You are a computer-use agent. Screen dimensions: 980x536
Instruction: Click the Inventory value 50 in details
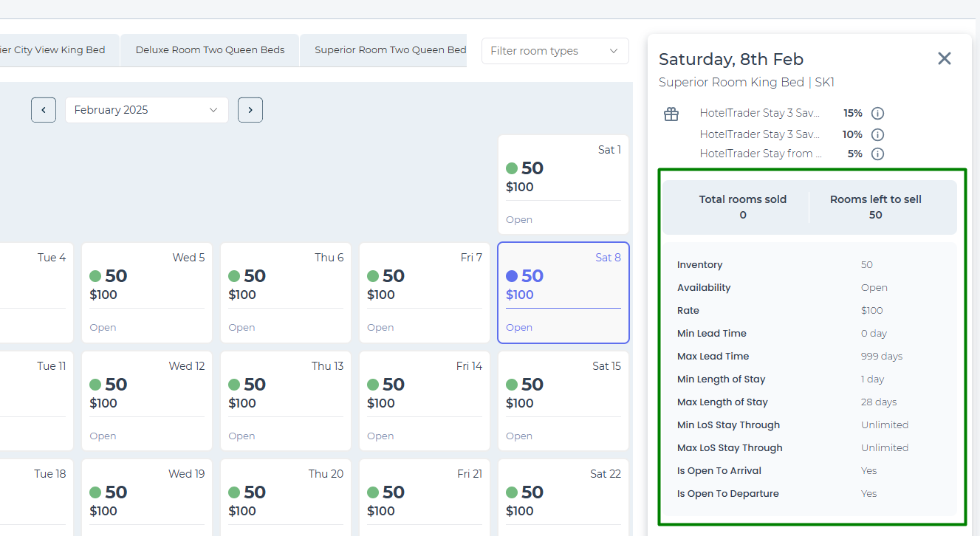866,265
